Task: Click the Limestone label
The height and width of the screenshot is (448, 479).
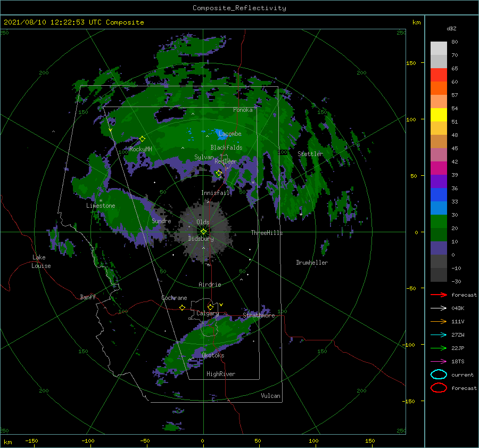Action: (101, 206)
